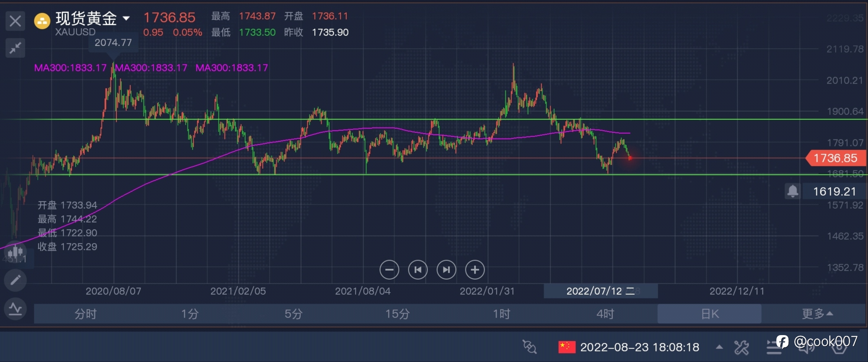868x362 pixels.
Task: Open the wrench and screwdriver tools icon
Action: click(x=741, y=347)
